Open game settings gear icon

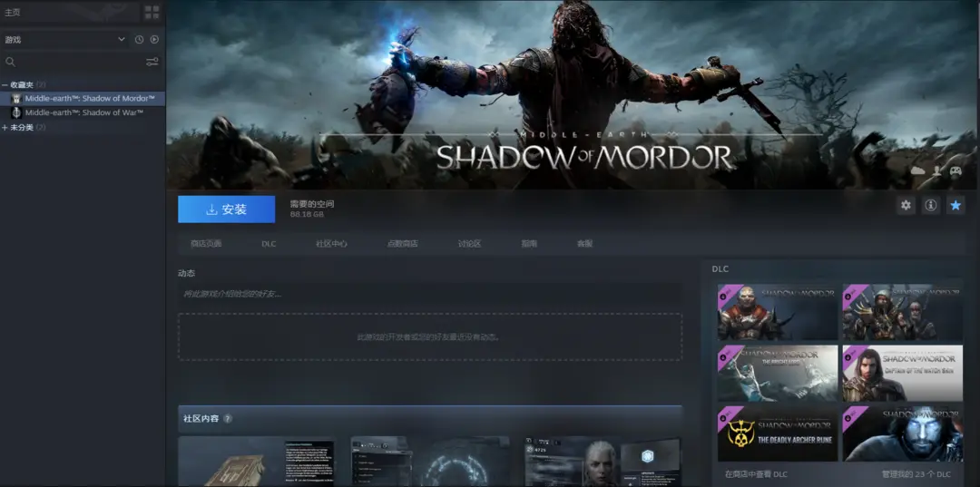click(906, 205)
